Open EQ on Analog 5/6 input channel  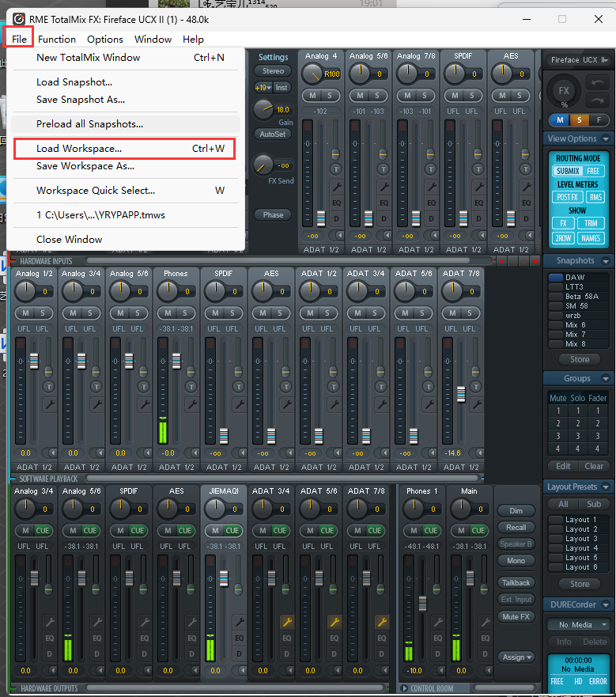[x=384, y=203]
